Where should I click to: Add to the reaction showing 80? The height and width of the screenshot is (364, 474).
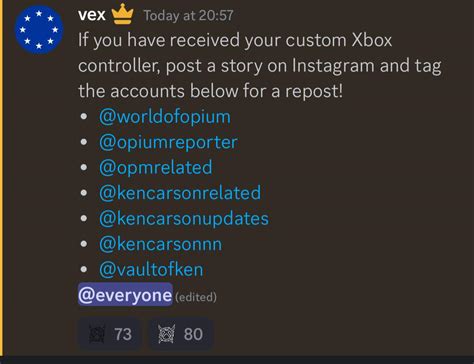click(180, 334)
